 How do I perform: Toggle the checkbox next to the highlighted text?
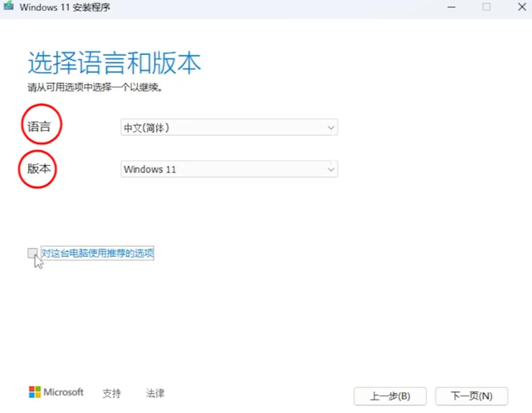[x=33, y=253]
